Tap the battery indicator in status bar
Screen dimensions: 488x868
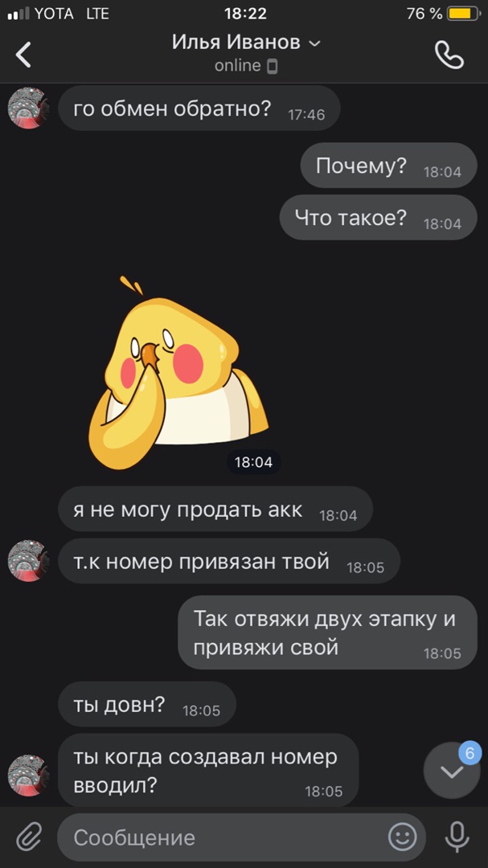pos(463,14)
